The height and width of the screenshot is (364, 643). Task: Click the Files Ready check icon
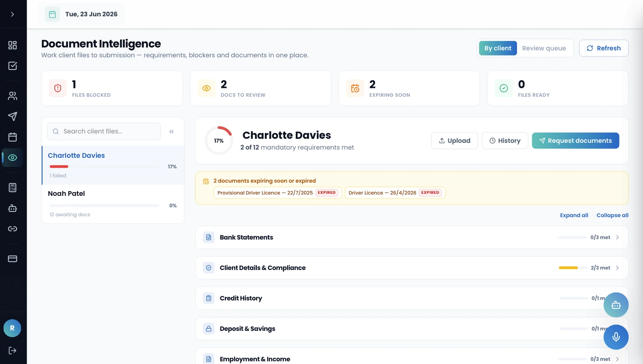click(x=504, y=88)
